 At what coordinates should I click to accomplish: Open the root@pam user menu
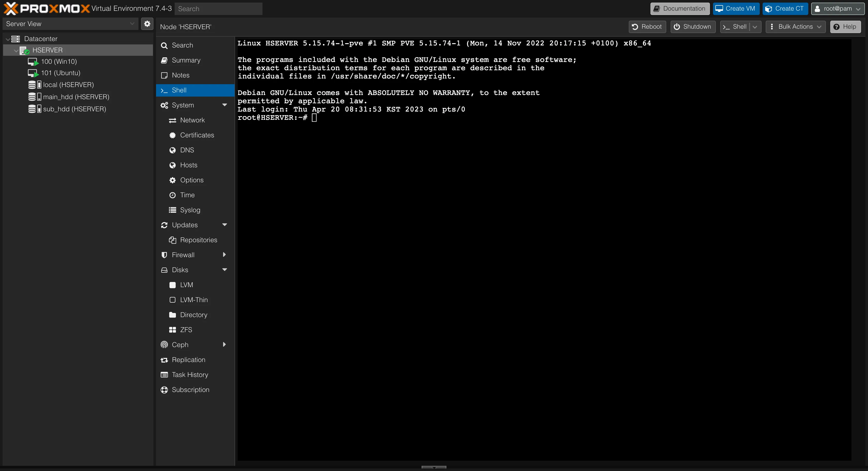click(837, 9)
